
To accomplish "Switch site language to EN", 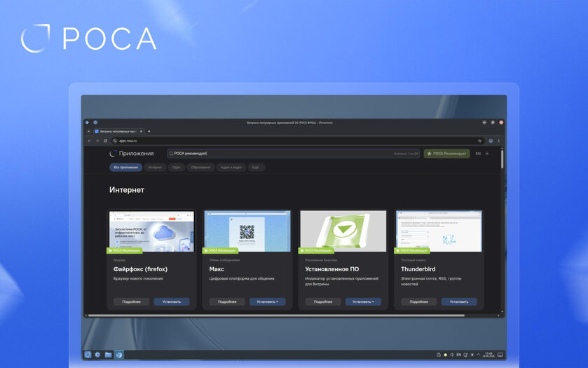I will [x=478, y=154].
